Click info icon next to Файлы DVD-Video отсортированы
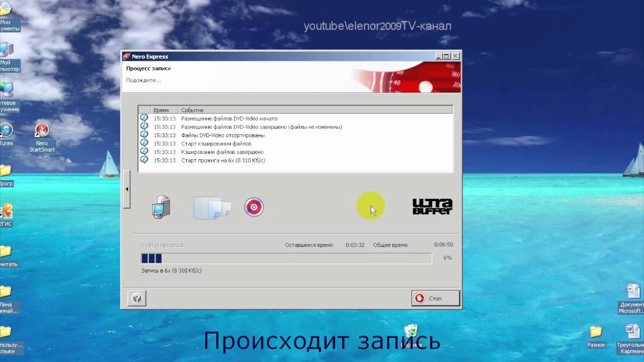 click(x=144, y=135)
